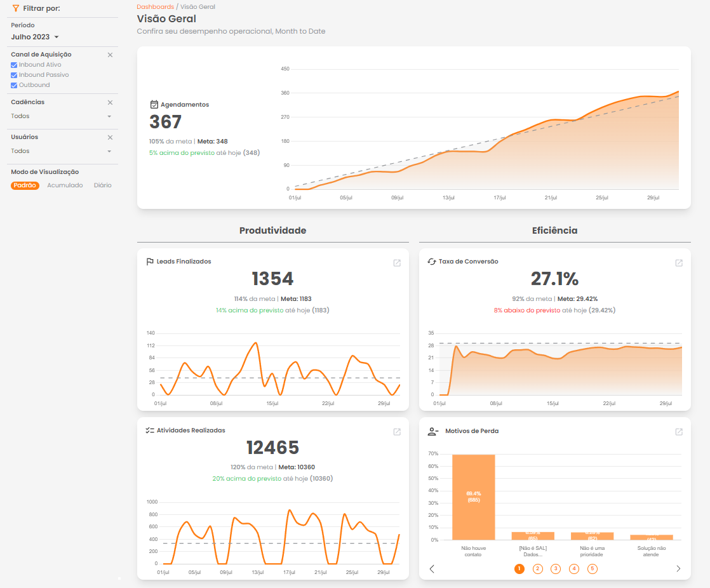Clear the Canal de Aquisição filter
The image size is (710, 588).
(110, 55)
